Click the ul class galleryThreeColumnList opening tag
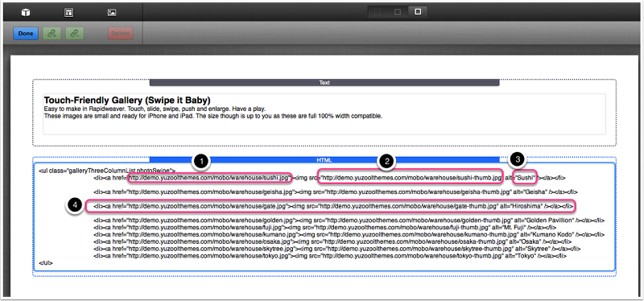Screen dimensions: 644x301 (107, 171)
